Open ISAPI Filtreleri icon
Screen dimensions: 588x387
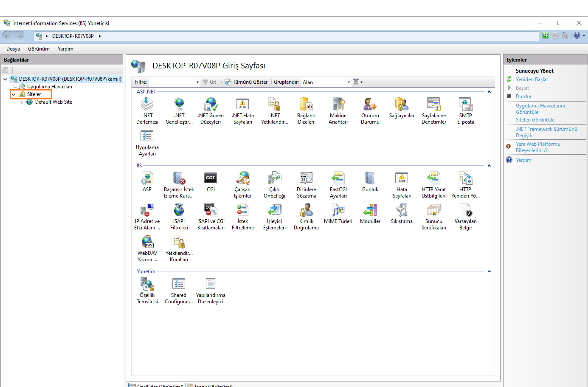click(179, 210)
